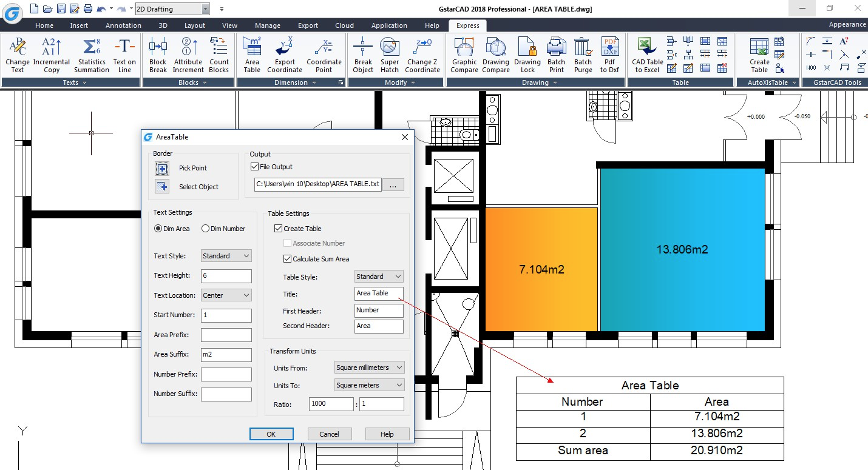Click the Start Number input field
Image resolution: width=868 pixels, height=470 pixels.
click(x=226, y=315)
